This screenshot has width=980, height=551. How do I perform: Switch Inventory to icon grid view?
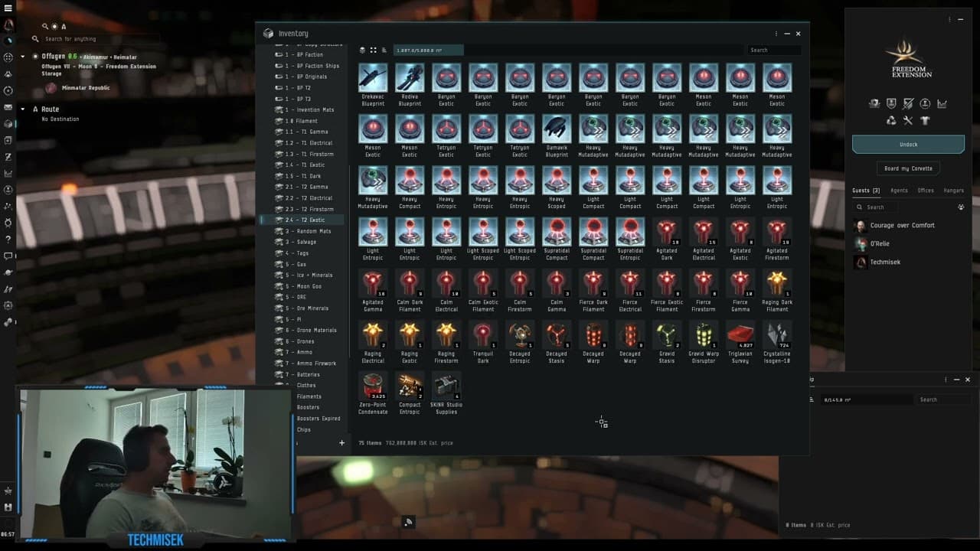click(373, 50)
